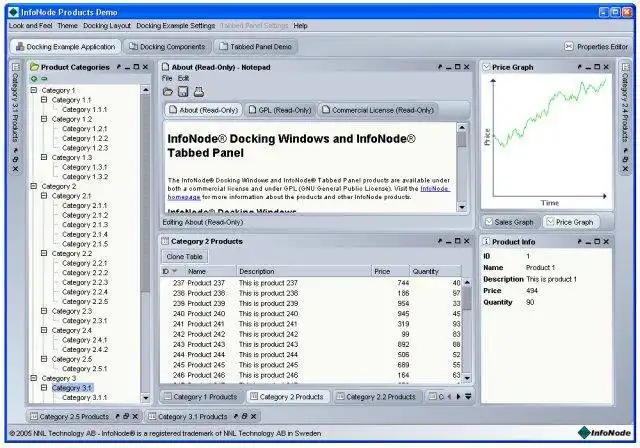Open the Notepad File menu
The image size is (640, 448).
(x=167, y=78)
